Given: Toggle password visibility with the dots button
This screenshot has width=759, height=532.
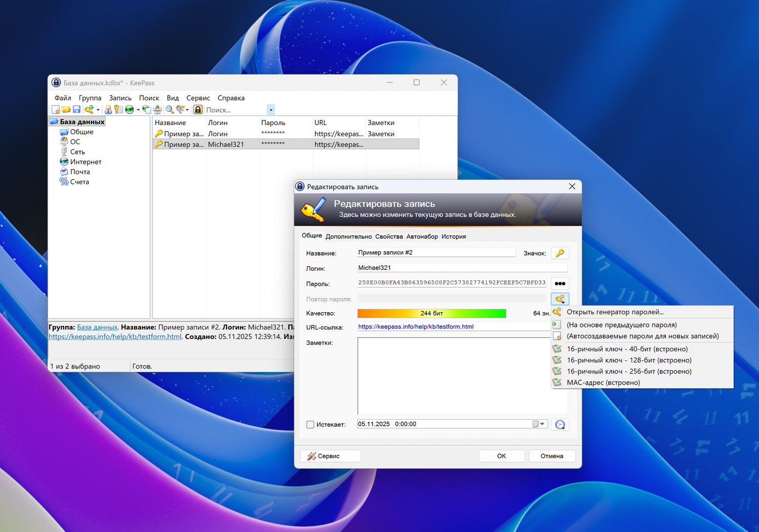Looking at the screenshot, I should point(560,283).
